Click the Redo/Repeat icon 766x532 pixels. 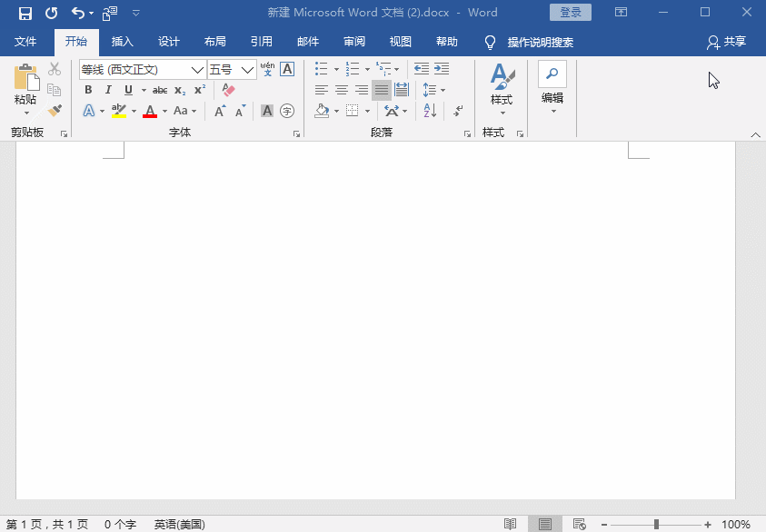click(x=51, y=14)
